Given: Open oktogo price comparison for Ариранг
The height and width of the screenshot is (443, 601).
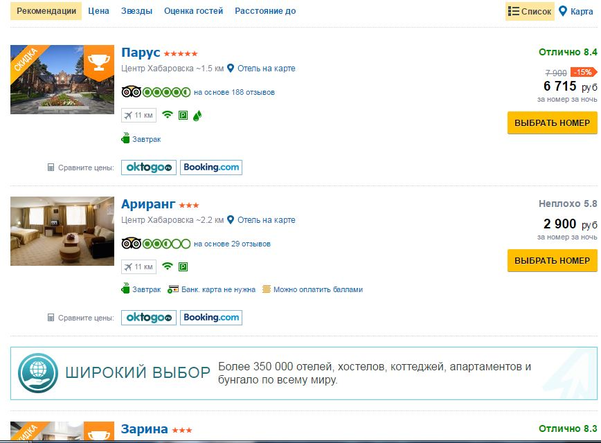Looking at the screenshot, I should pos(149,318).
